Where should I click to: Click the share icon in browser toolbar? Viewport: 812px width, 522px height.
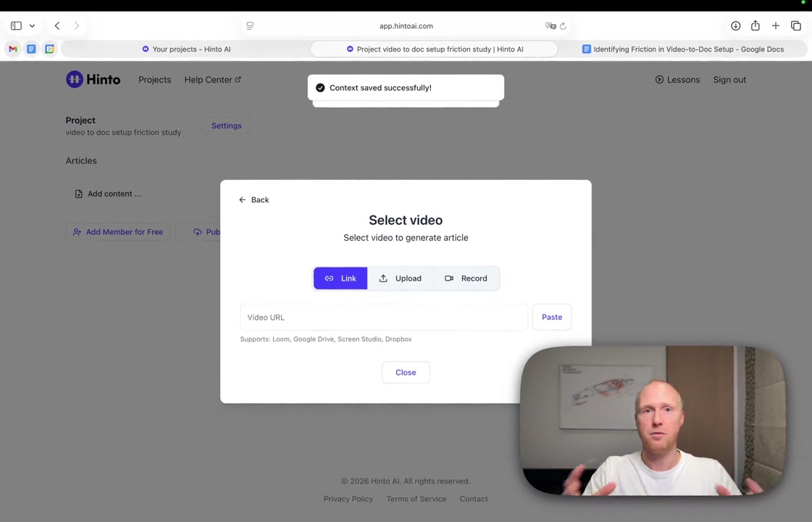756,25
